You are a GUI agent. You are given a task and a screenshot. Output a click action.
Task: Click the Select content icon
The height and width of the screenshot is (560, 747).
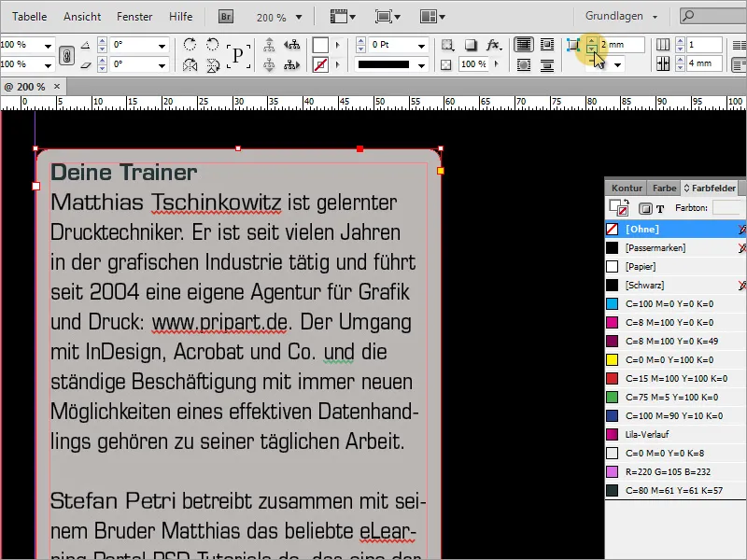point(269,64)
